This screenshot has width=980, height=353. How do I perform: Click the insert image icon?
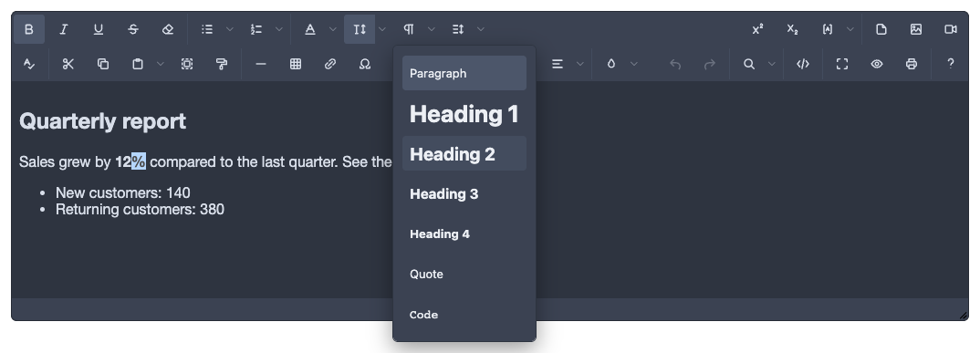coord(916,29)
